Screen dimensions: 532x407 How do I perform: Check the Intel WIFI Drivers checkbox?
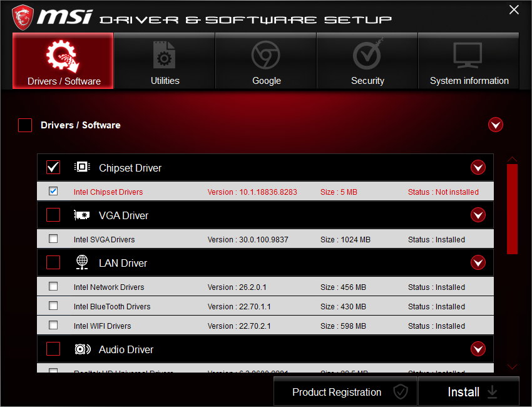click(53, 325)
